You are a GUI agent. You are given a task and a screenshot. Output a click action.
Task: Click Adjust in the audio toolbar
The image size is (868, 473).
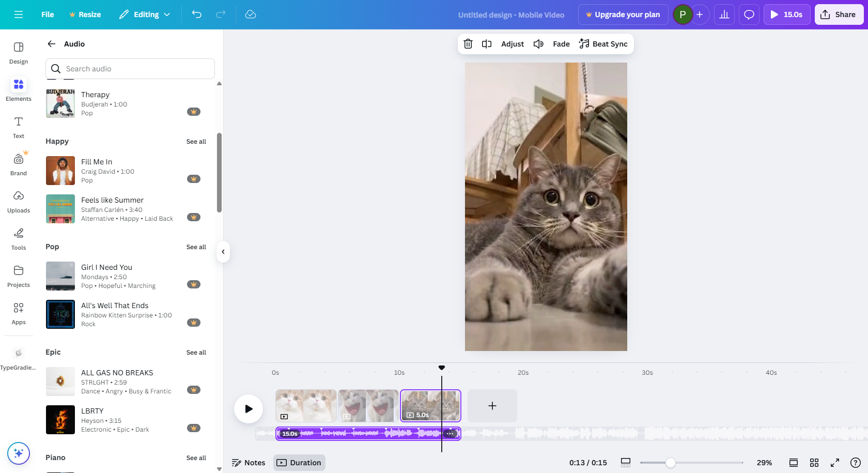click(513, 44)
